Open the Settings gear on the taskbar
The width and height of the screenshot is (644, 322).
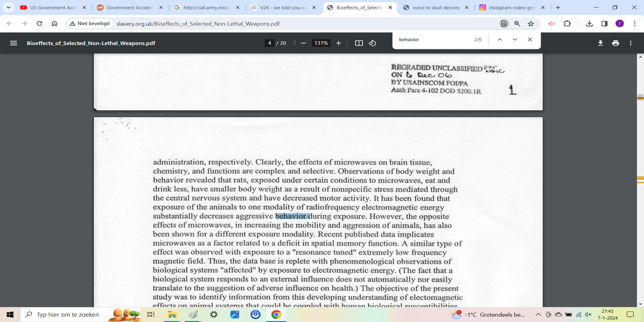click(x=213, y=314)
